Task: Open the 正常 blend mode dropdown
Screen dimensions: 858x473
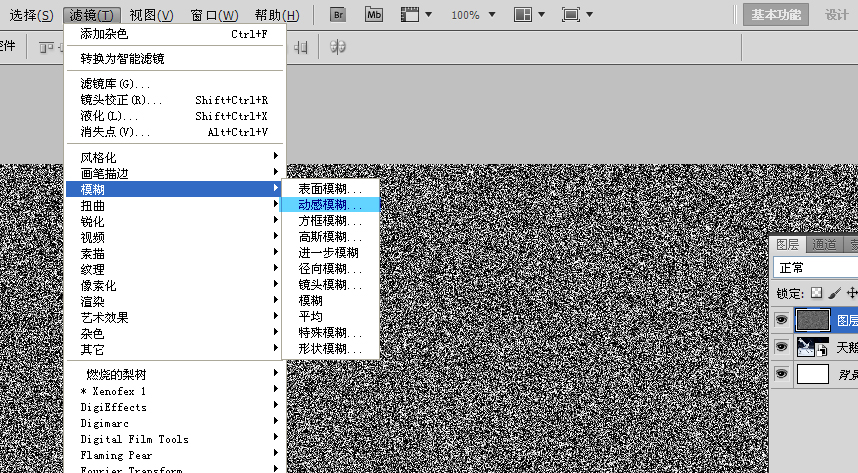Action: pyautogui.click(x=815, y=268)
